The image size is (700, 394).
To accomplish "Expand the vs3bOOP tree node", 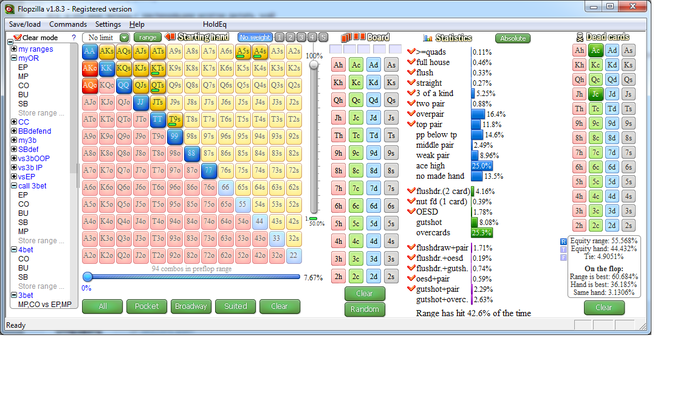I will click(14, 158).
